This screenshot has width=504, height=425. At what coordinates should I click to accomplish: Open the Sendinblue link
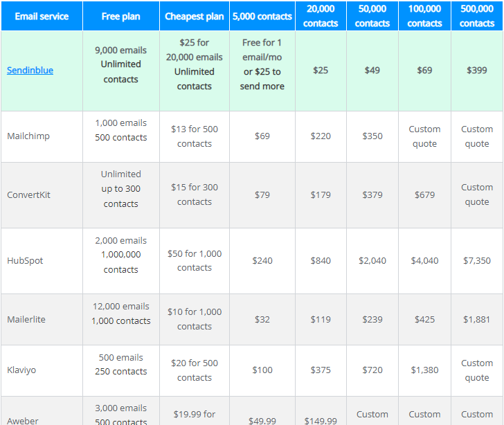(x=30, y=70)
